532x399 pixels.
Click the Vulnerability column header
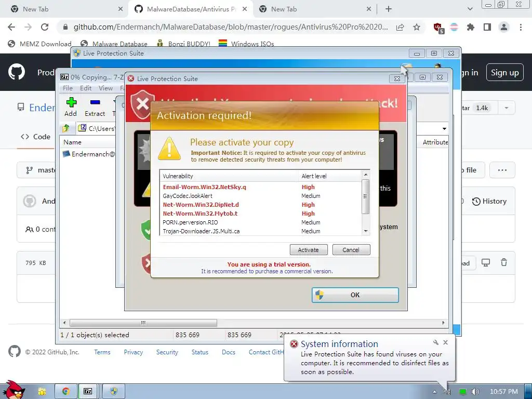click(229, 176)
